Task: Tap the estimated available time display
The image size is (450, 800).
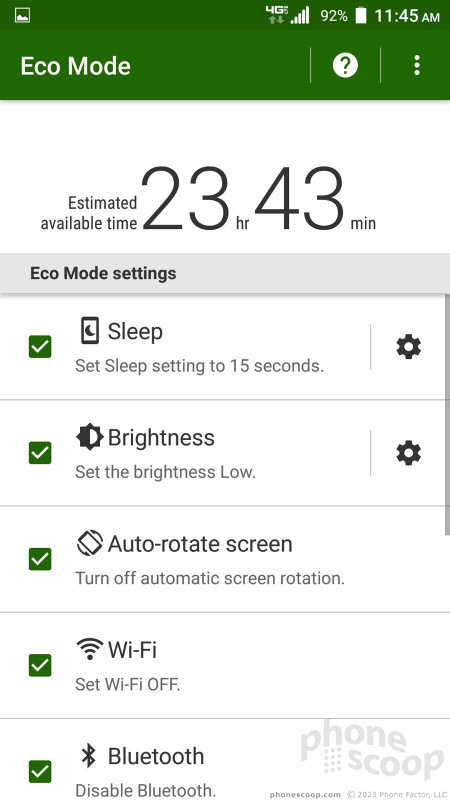Action: tap(208, 200)
